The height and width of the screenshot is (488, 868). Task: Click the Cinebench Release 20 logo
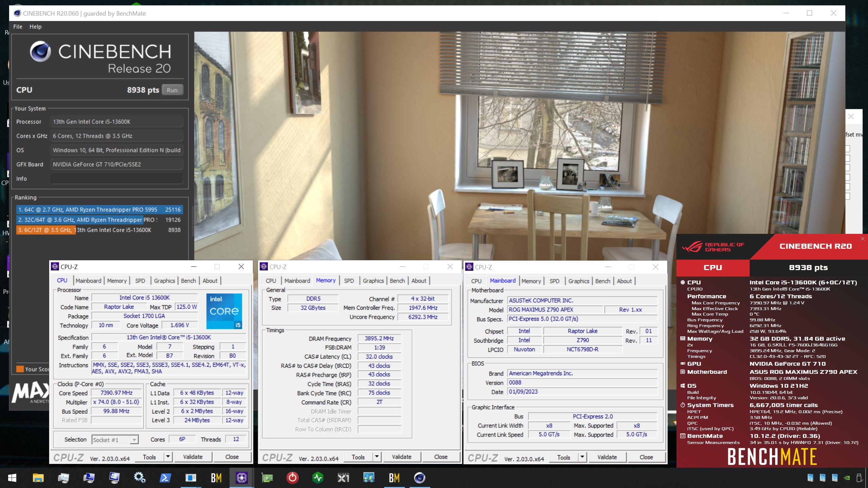click(100, 57)
